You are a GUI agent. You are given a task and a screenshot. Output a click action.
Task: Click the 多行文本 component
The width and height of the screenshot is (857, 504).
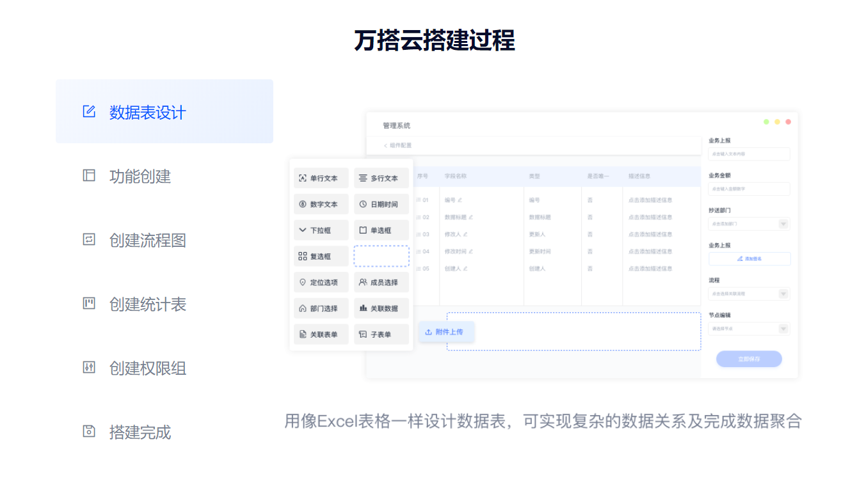coord(381,178)
